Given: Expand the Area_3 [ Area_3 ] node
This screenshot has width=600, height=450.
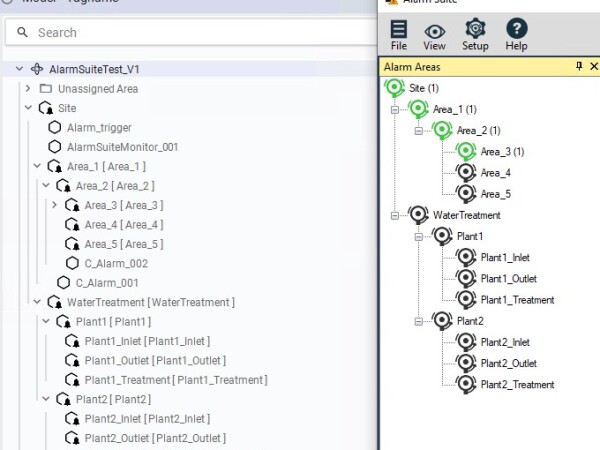Looking at the screenshot, I should pyautogui.click(x=54, y=205).
